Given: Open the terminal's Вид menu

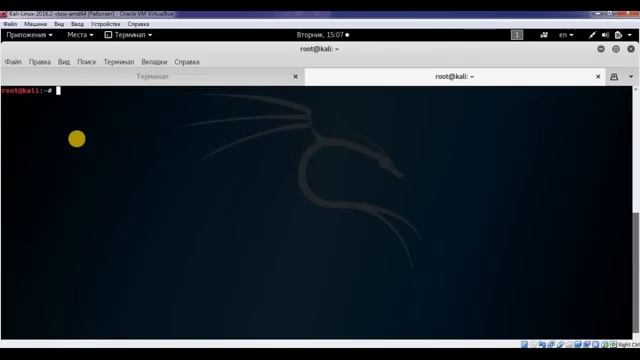Looking at the screenshot, I should click(x=64, y=62).
